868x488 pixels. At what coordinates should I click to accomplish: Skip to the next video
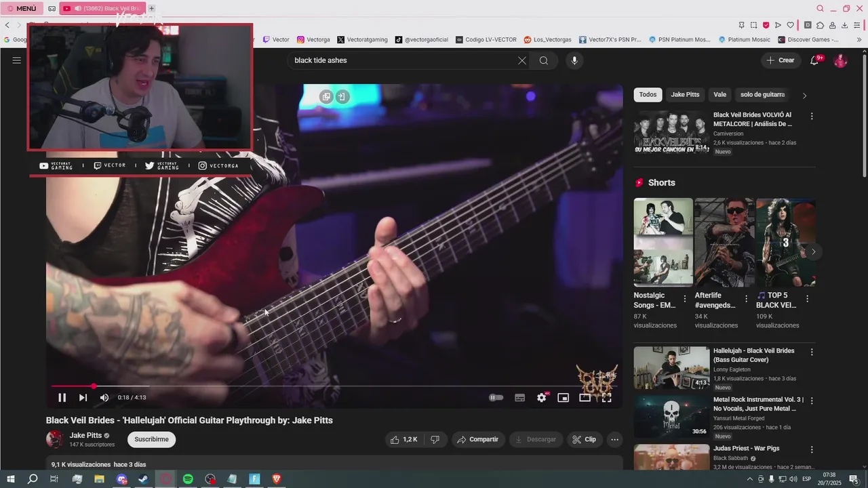(83, 398)
